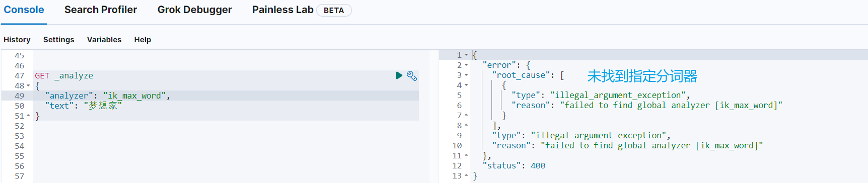Collapse the object at response line 4

(466, 85)
